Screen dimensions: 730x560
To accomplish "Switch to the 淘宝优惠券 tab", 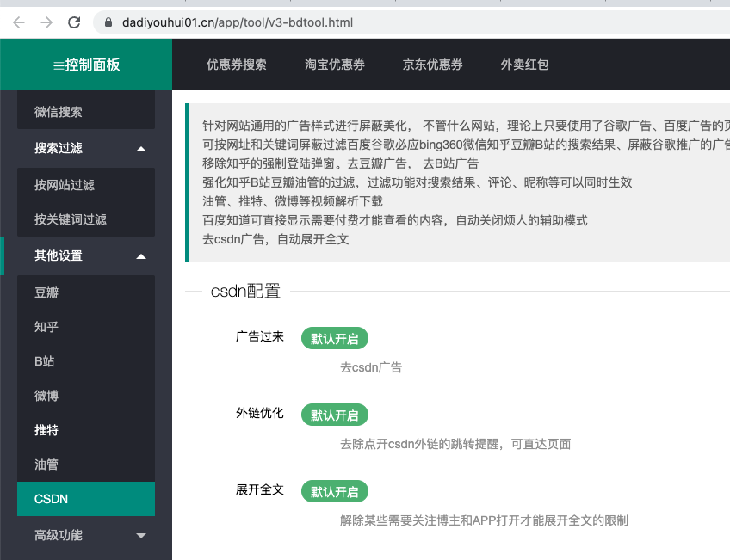I will pos(335,65).
